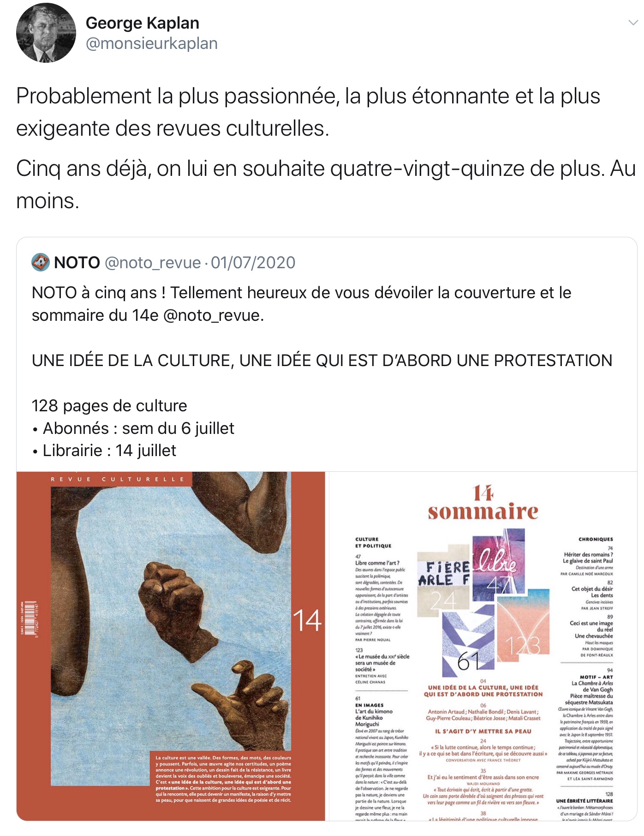The width and height of the screenshot is (644, 836).
Task: Open George Kaplan's profile picture
Action: pos(46,33)
